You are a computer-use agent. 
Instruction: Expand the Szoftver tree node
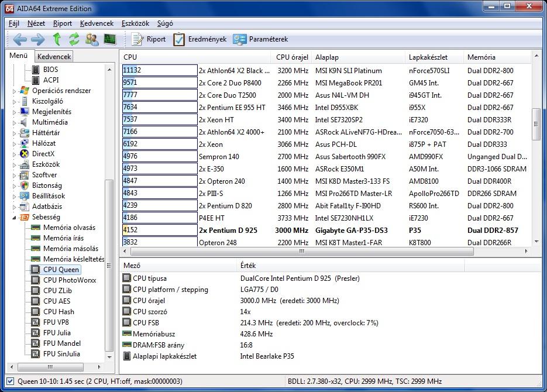[14, 176]
